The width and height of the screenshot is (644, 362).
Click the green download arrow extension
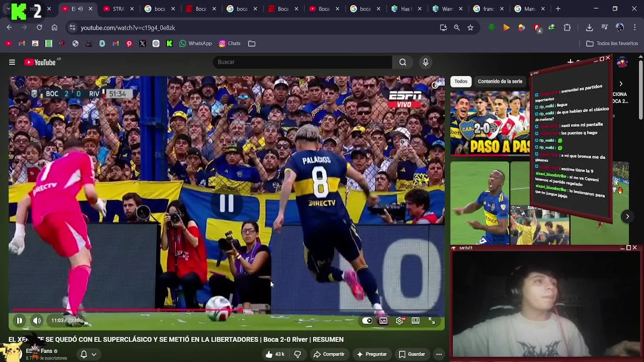pyautogui.click(x=492, y=28)
